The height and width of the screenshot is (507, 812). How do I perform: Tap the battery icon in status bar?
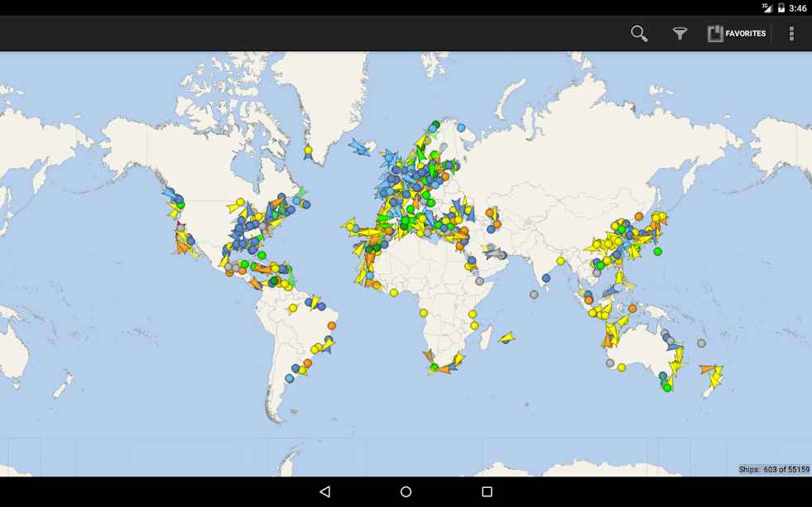pyautogui.click(x=781, y=7)
